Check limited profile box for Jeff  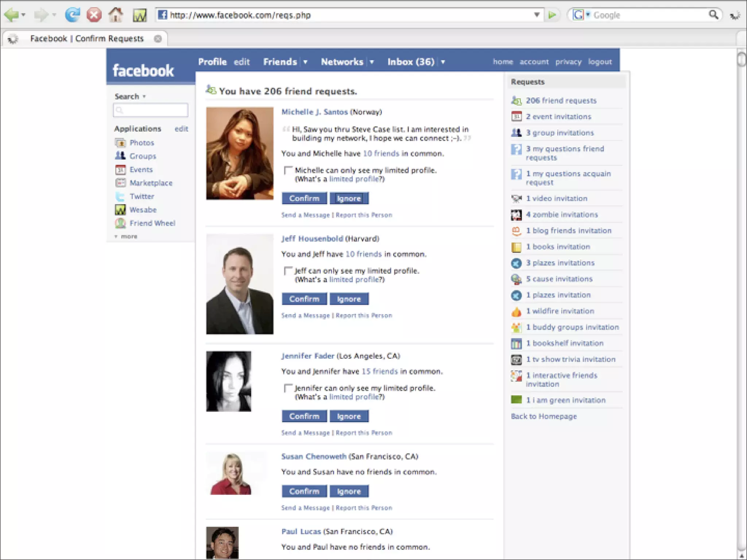(x=288, y=271)
